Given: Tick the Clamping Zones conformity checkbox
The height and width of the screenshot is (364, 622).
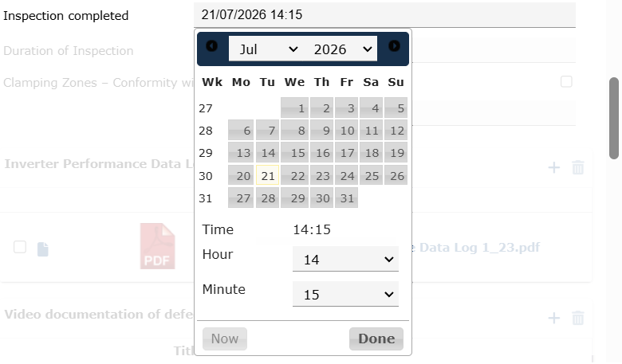Looking at the screenshot, I should point(566,81).
